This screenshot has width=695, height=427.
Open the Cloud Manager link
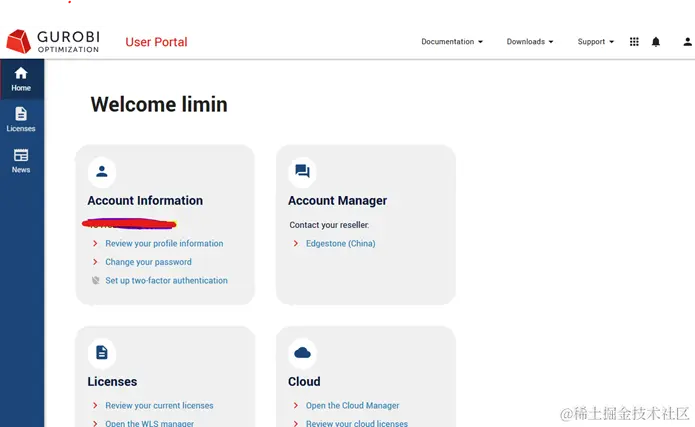click(352, 405)
